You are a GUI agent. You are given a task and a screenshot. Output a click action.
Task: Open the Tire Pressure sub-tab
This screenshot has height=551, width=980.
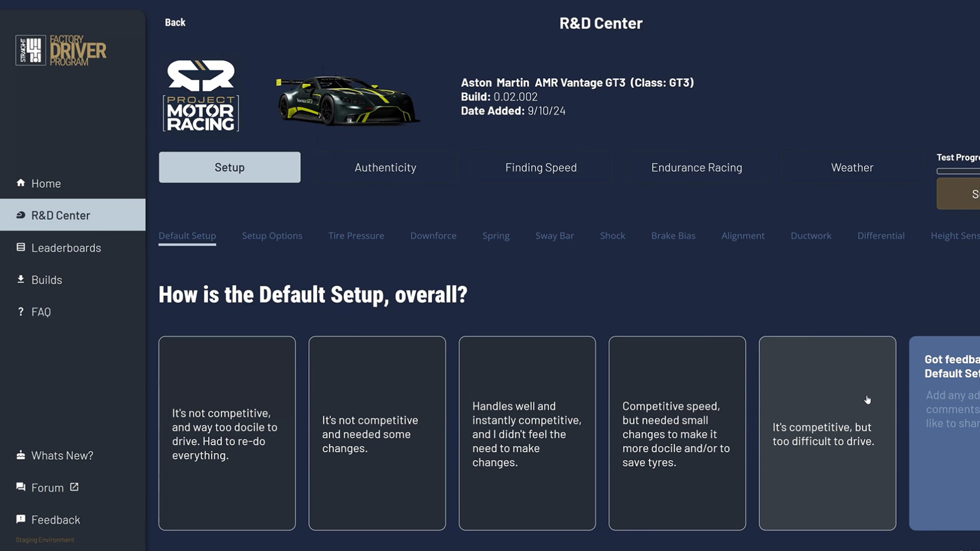click(x=356, y=236)
